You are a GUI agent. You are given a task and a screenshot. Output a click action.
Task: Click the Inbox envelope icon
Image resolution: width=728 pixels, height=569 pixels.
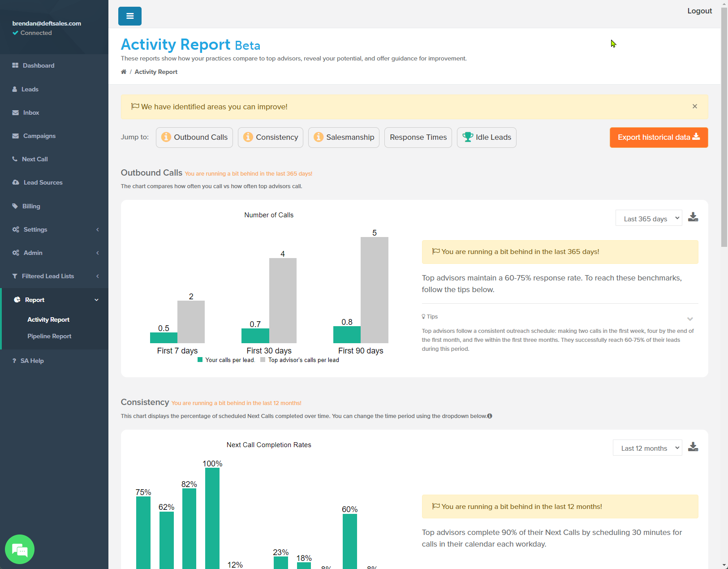click(x=16, y=112)
